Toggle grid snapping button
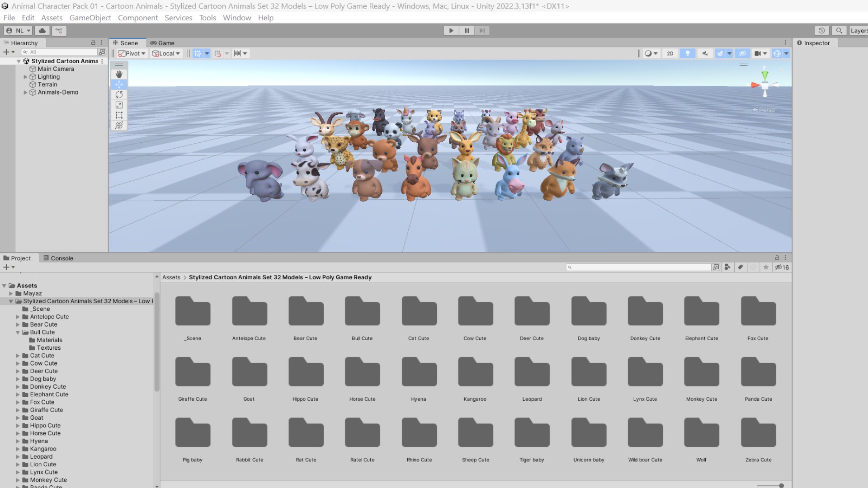The width and height of the screenshot is (868, 488). coord(217,53)
